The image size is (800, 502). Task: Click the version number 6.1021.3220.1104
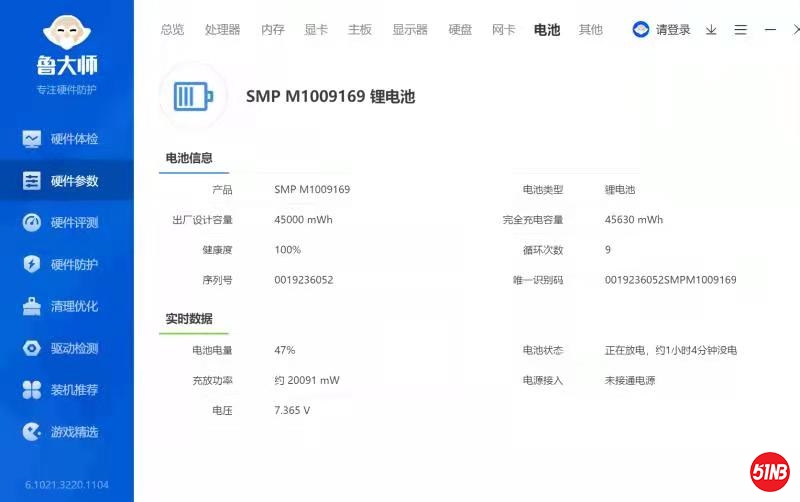point(67,485)
